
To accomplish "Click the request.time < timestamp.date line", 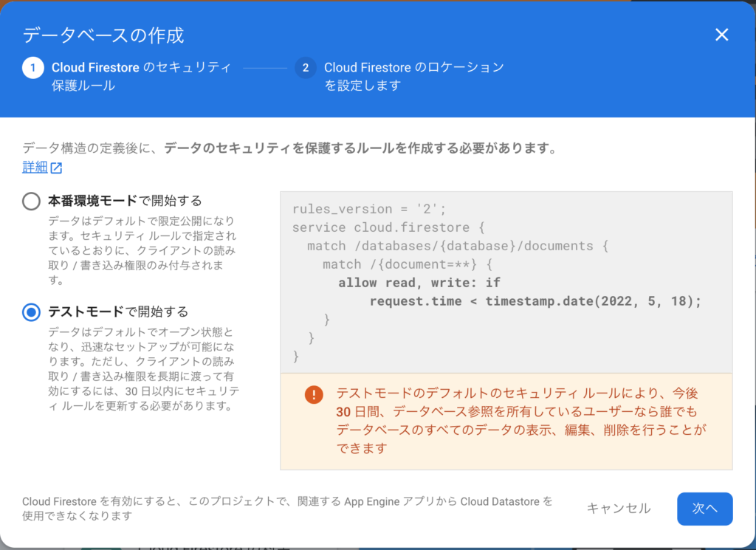I will coord(535,301).
